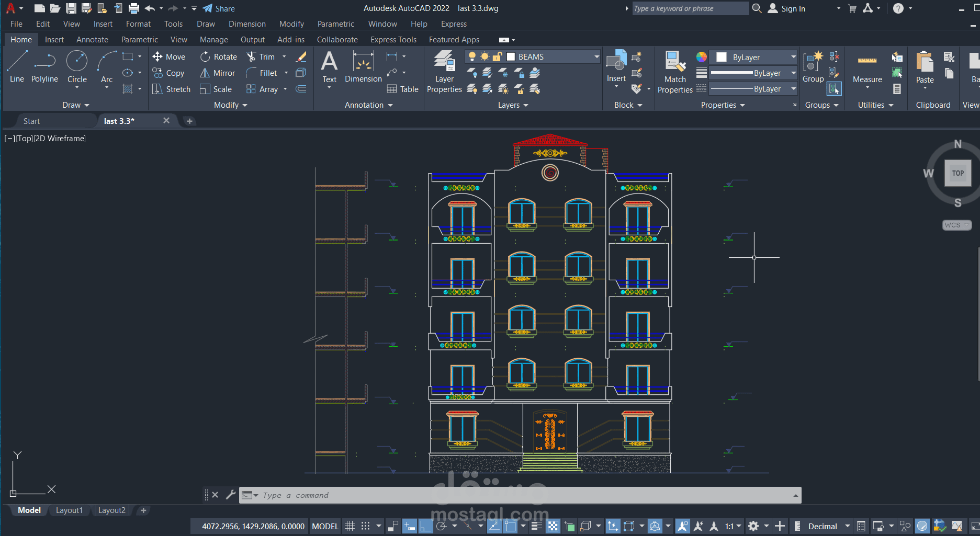
Task: Insert a Table
Action: coord(402,89)
